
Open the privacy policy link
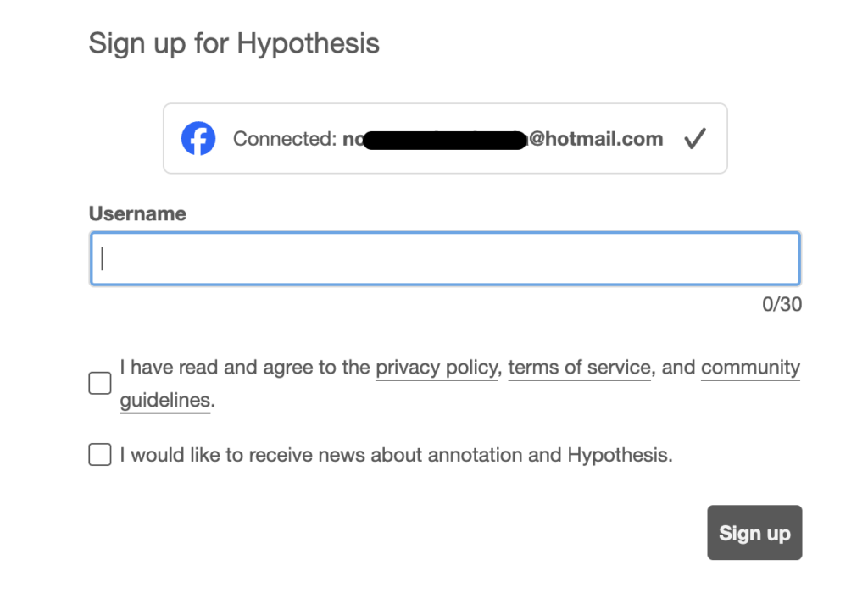[x=436, y=367]
